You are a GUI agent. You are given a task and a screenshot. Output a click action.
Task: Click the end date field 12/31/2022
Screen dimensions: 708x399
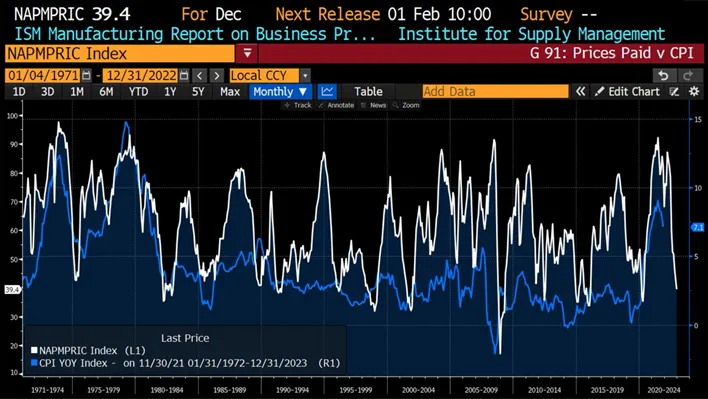coord(140,75)
